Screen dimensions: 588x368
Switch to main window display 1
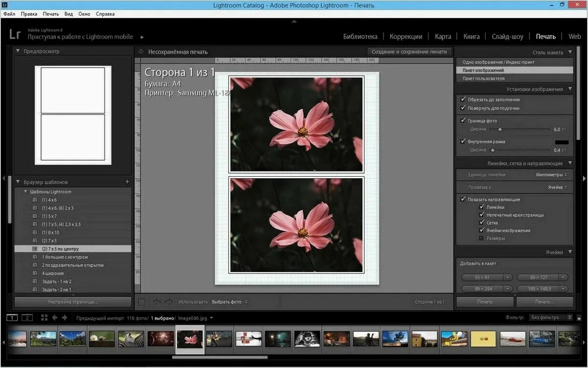13,318
